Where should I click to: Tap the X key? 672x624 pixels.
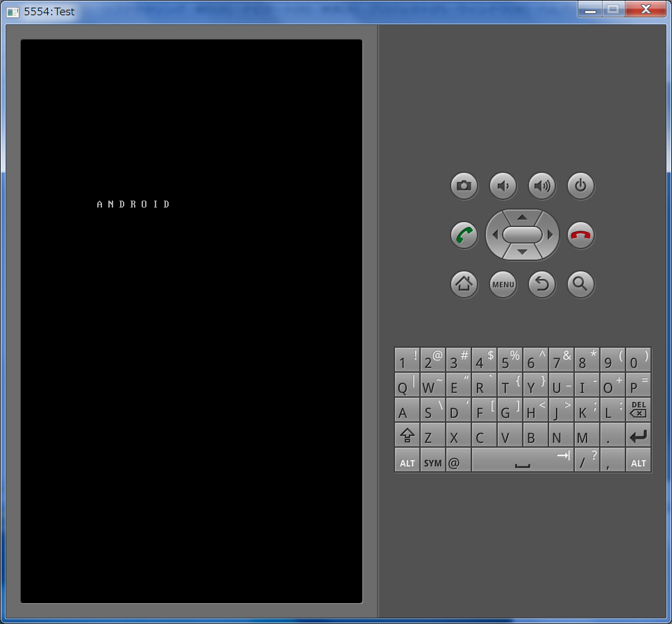click(458, 435)
